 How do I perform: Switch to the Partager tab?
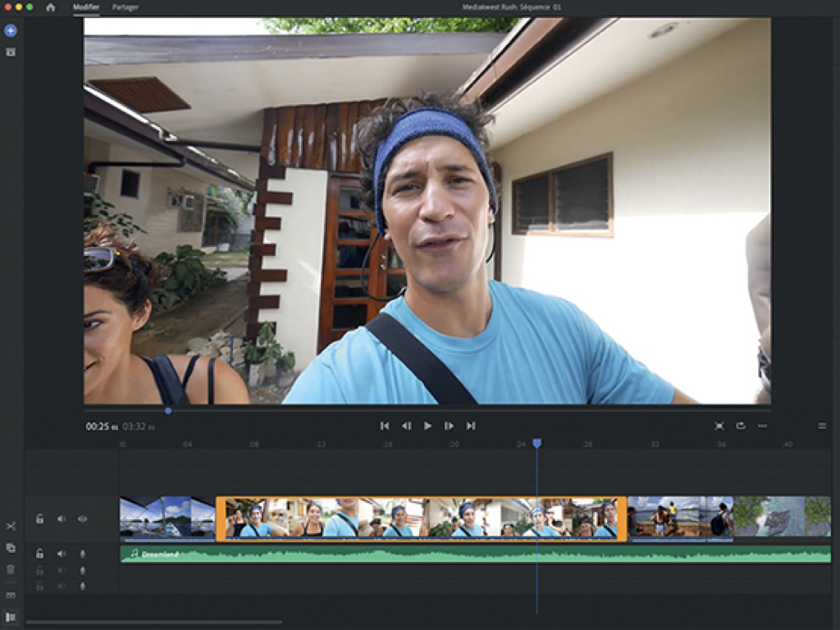click(126, 7)
